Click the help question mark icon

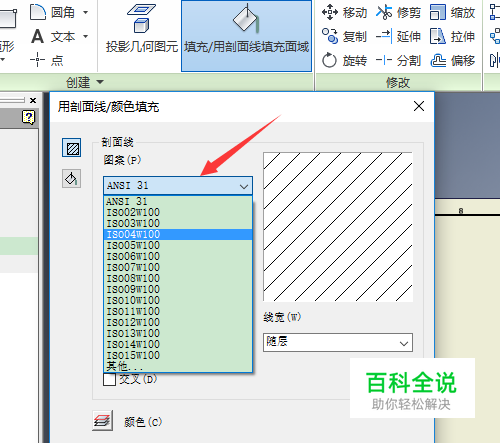[x=28, y=117]
